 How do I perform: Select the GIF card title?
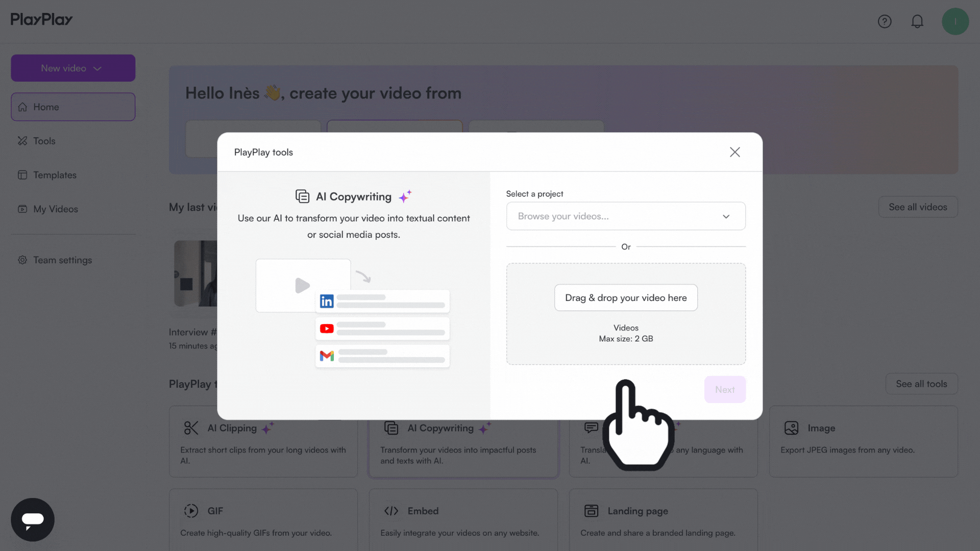coord(215,511)
